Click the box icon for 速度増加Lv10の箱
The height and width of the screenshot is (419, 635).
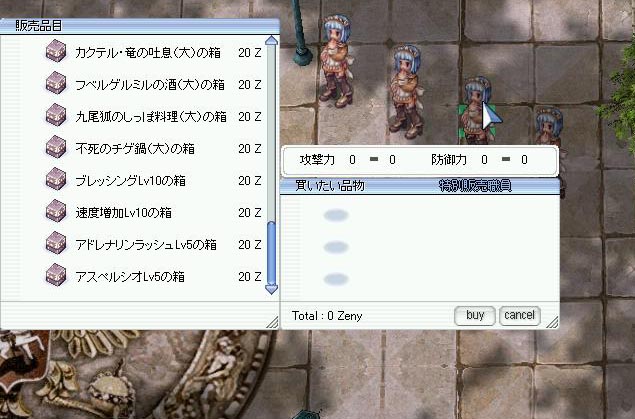coord(56,211)
